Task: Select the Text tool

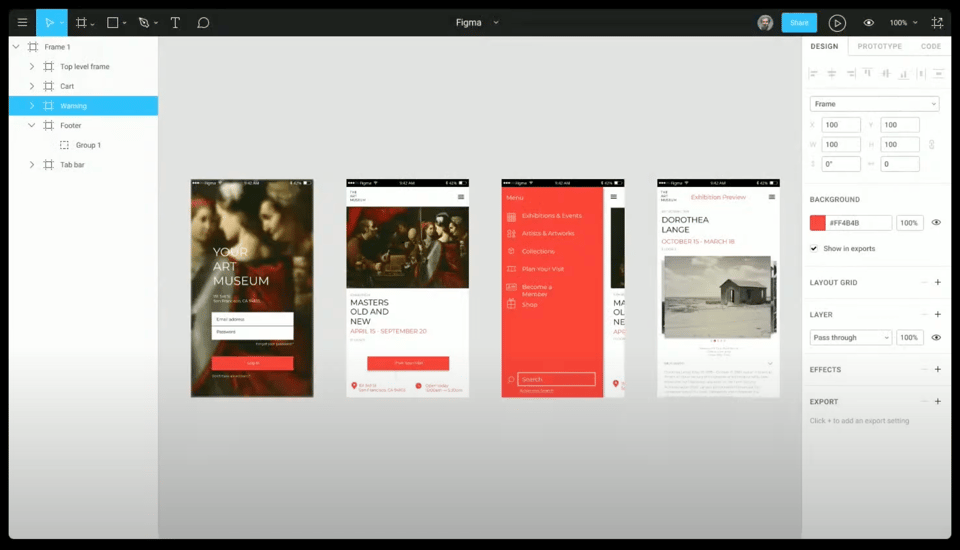Action: (x=175, y=23)
